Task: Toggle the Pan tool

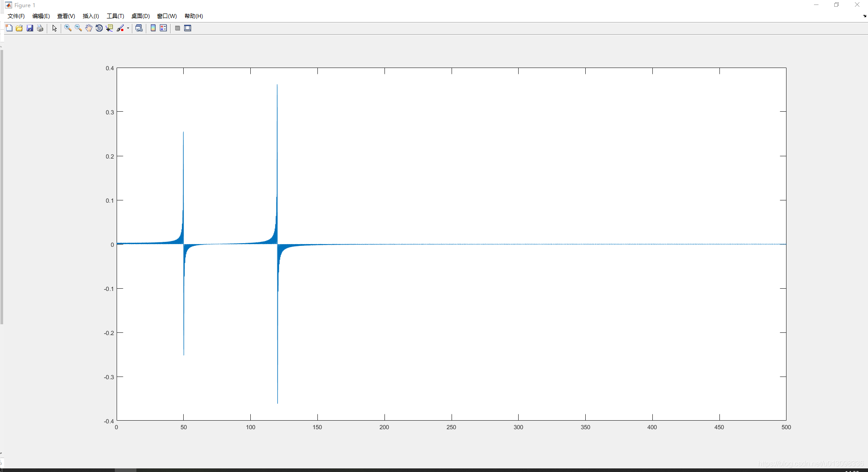Action: [88, 28]
